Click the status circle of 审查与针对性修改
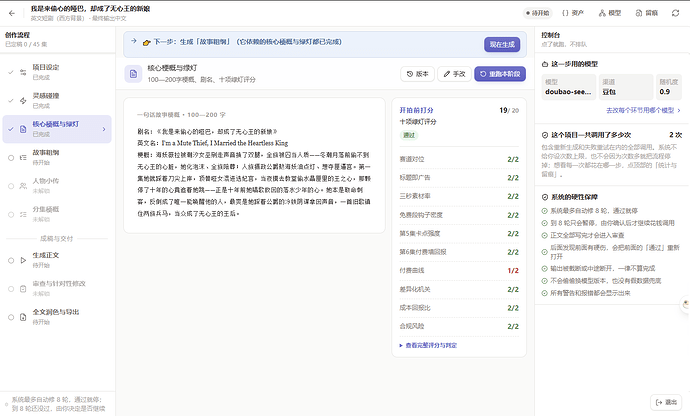This screenshot has height=416, width=690. pyautogui.click(x=11, y=289)
